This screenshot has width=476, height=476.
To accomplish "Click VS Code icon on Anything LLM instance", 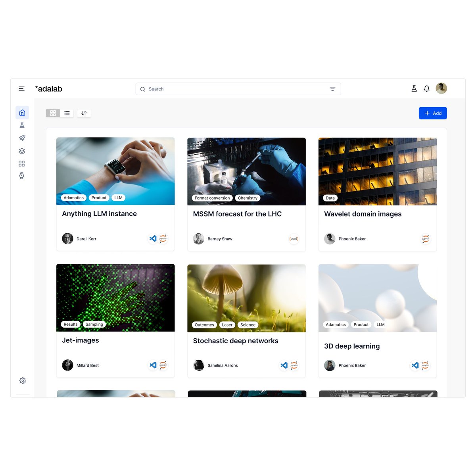I will pyautogui.click(x=153, y=238).
